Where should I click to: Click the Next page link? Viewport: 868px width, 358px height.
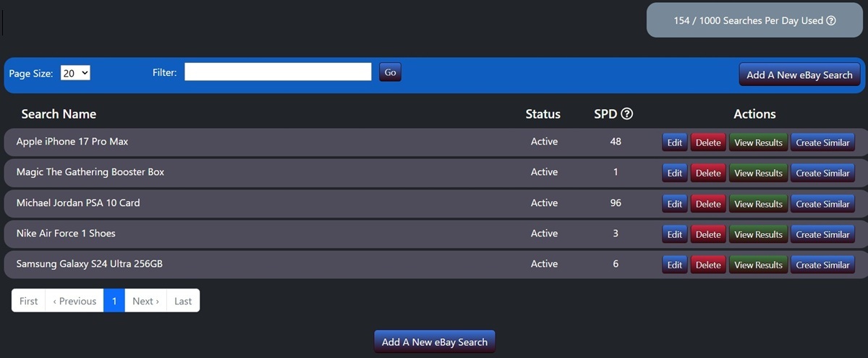145,301
